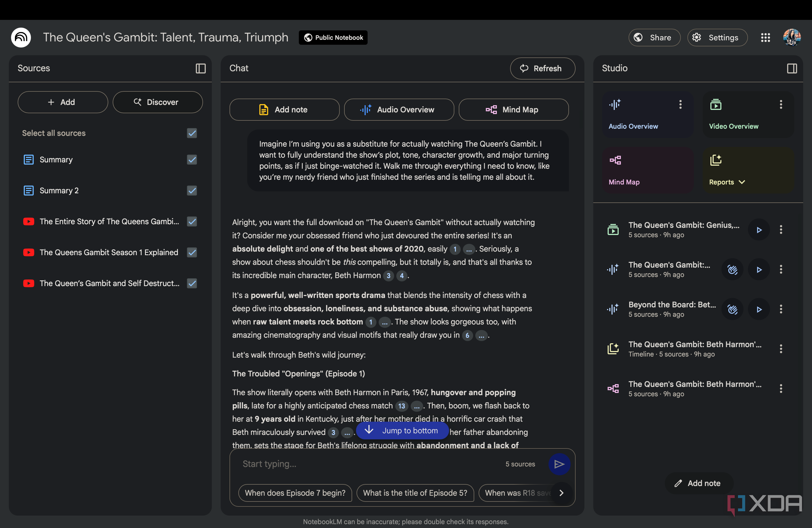The height and width of the screenshot is (528, 812).
Task: Click the Refresh chat button
Action: [x=542, y=68]
